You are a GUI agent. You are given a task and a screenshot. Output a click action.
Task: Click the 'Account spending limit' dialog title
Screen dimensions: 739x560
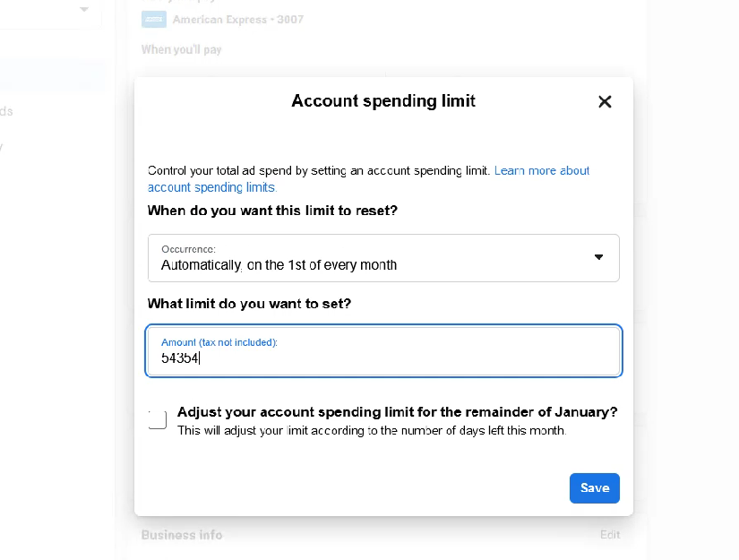pos(383,101)
